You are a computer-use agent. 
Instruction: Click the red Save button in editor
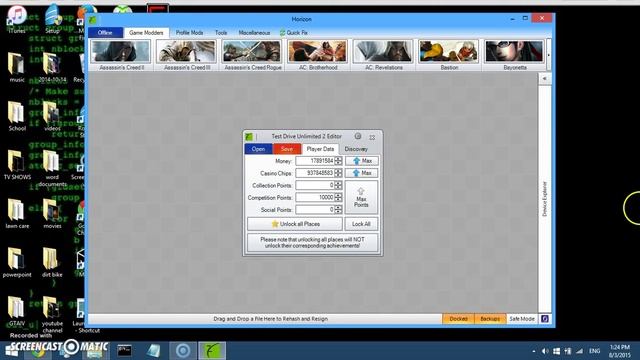coord(287,149)
